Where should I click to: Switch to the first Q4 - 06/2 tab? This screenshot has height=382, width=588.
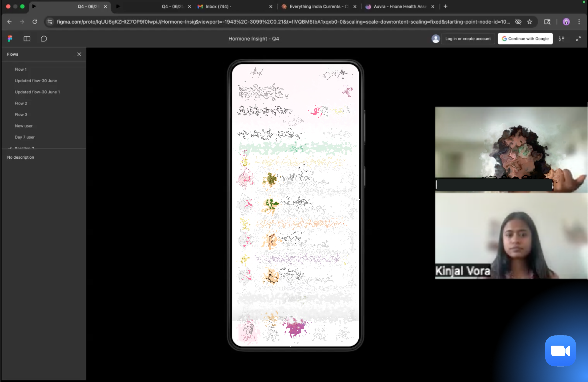tap(70, 6)
